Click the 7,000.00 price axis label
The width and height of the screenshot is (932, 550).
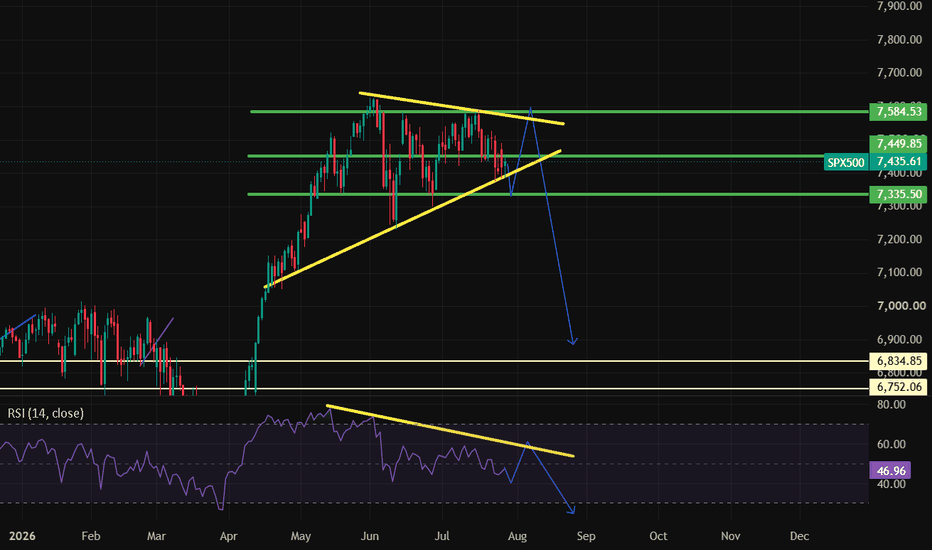point(900,306)
